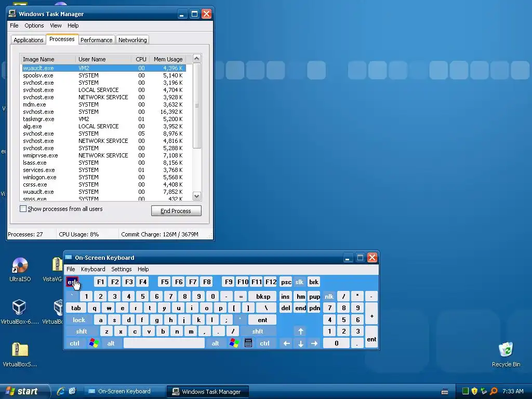Click the F5 key on keyboard

[x=165, y=282]
